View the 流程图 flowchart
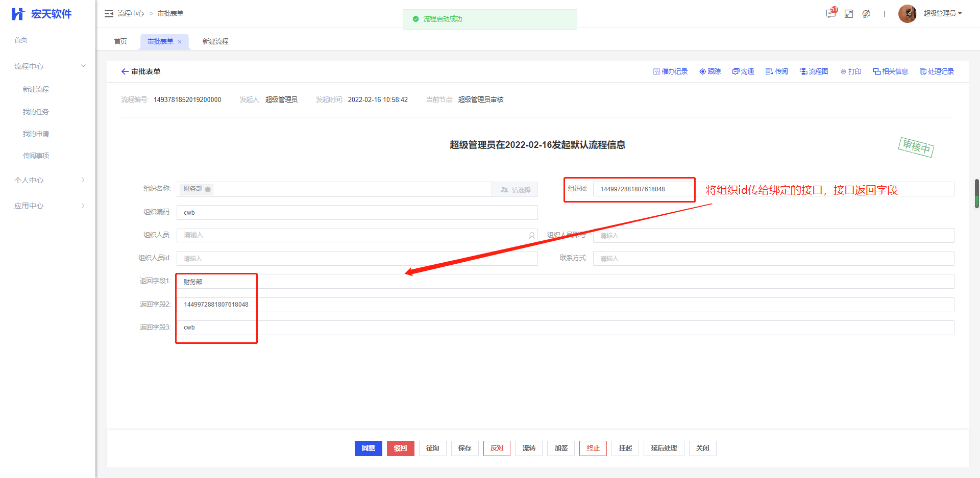 click(x=814, y=72)
